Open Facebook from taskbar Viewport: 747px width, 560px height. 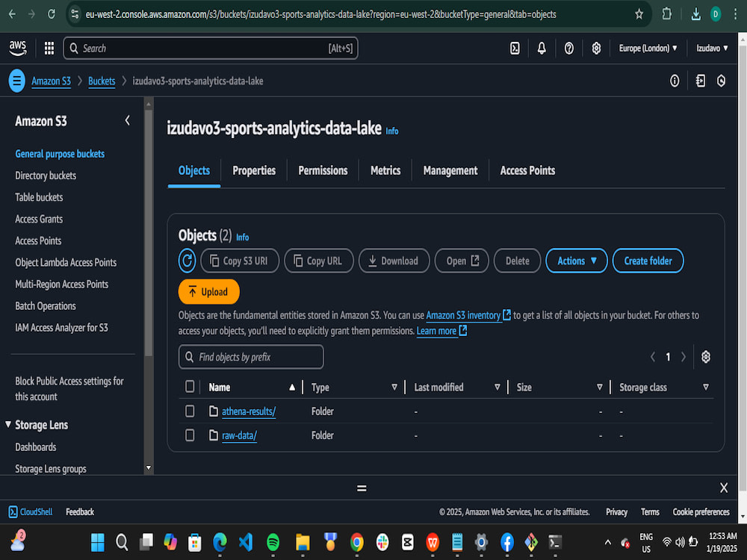(507, 542)
